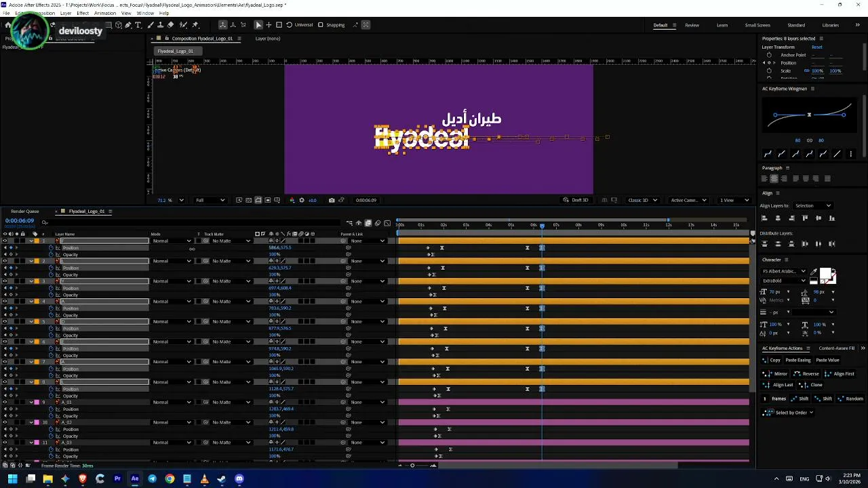Screen dimensions: 868x488
Task: Select the Roto Brush tool
Action: pos(183,24)
